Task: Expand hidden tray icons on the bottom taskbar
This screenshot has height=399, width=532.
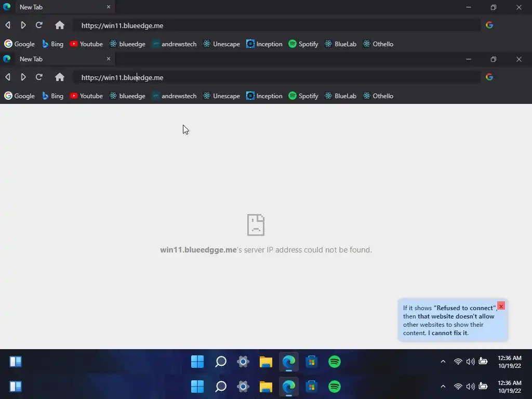Action: pyautogui.click(x=443, y=387)
